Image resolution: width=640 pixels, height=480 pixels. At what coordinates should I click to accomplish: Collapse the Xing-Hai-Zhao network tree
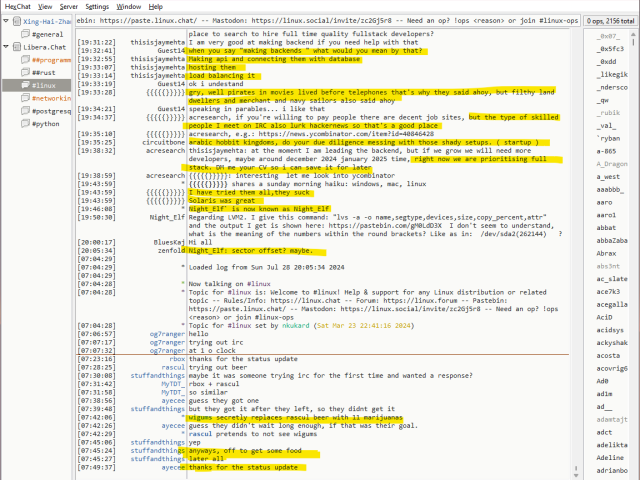(6, 21)
